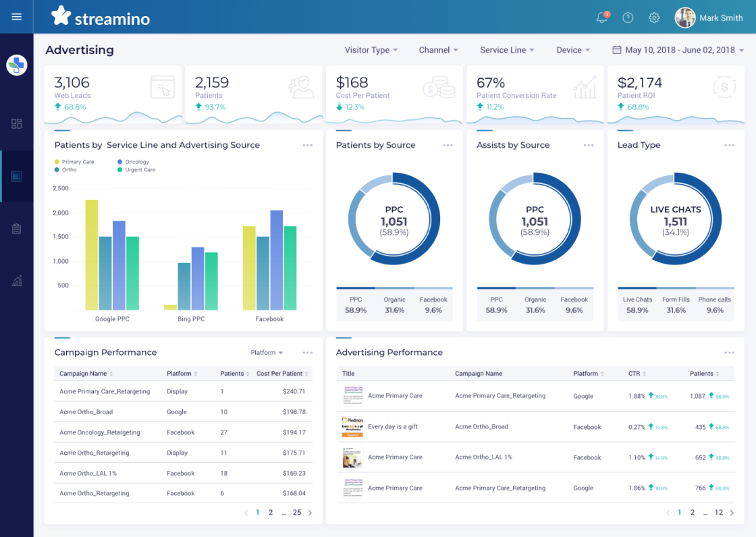The height and width of the screenshot is (537, 756).
Task: Open the clipboard sidebar icon
Action: [x=17, y=229]
